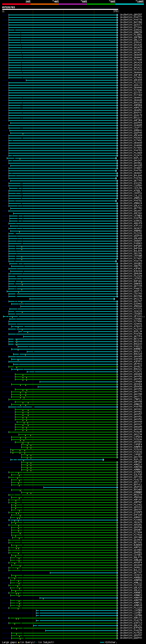The width and height of the screenshot is (146, 644).
Task: Select UniRef100_Q40065 label
Action: [131, 357]
